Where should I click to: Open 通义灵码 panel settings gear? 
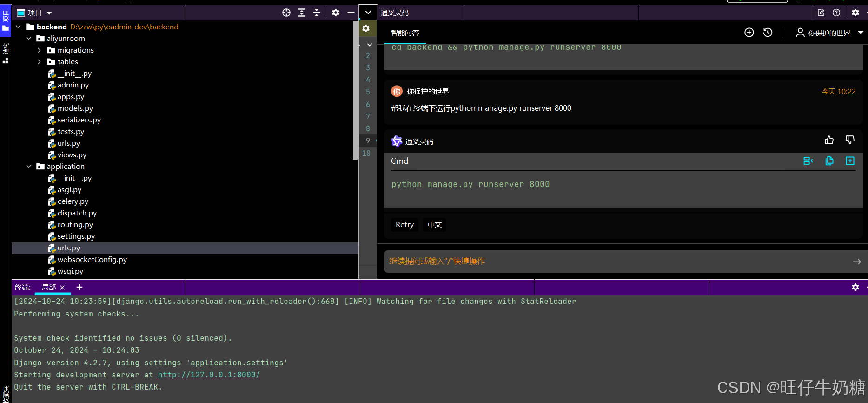coord(855,13)
